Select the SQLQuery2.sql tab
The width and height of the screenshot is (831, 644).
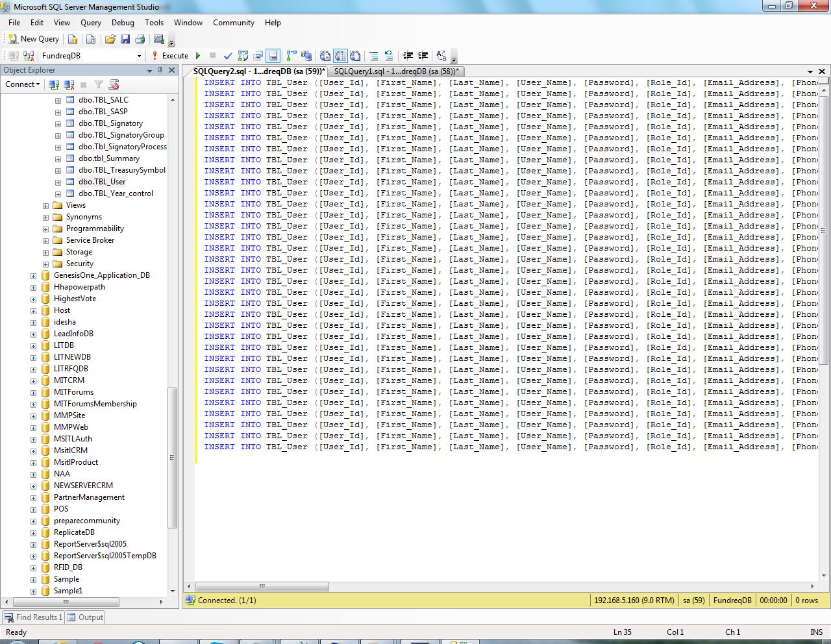259,71
